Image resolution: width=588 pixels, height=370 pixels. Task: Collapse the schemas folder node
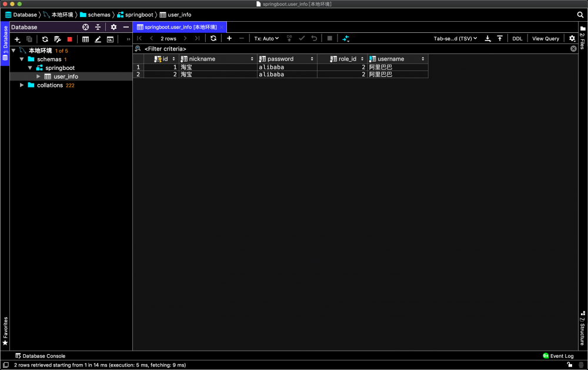22,59
